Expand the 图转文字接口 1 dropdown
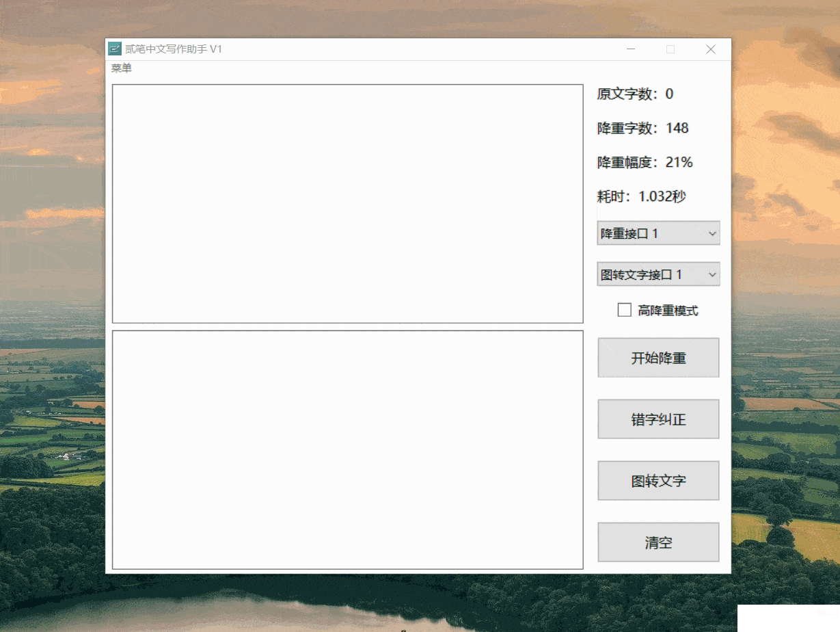This screenshot has width=840, height=632. [658, 274]
